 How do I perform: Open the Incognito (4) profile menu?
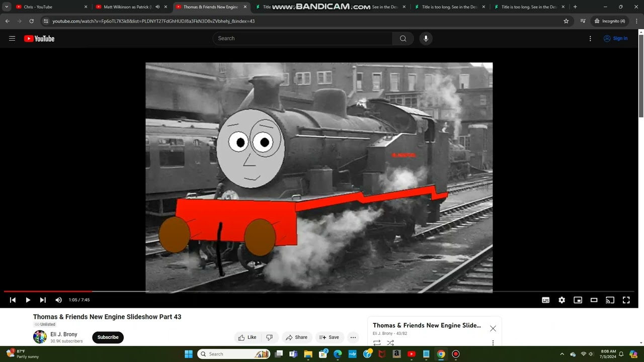[x=609, y=21]
